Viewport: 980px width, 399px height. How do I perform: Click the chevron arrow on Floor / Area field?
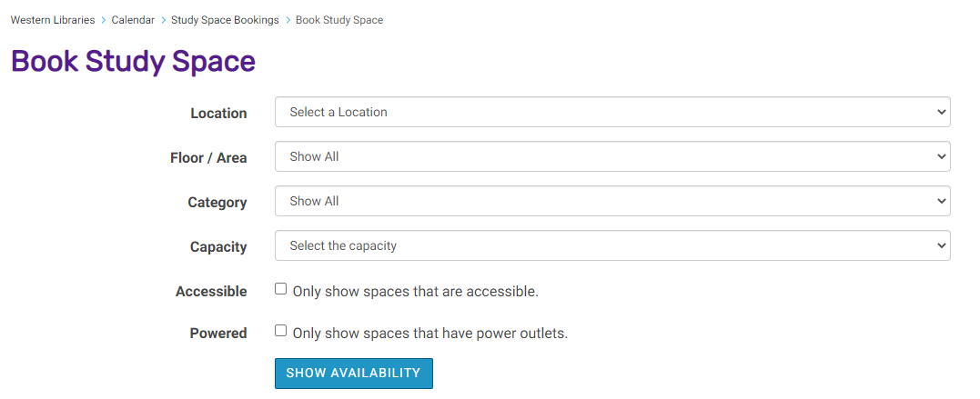tap(942, 156)
